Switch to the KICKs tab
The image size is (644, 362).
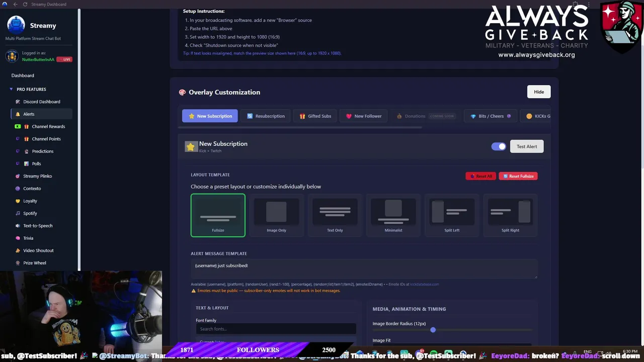pos(535,116)
